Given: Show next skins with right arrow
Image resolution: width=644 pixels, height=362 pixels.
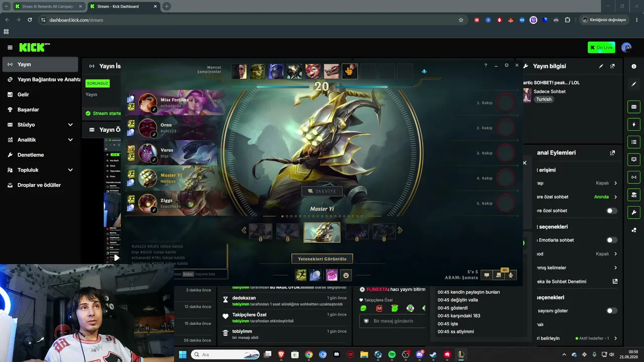Looking at the screenshot, I should 400,230.
